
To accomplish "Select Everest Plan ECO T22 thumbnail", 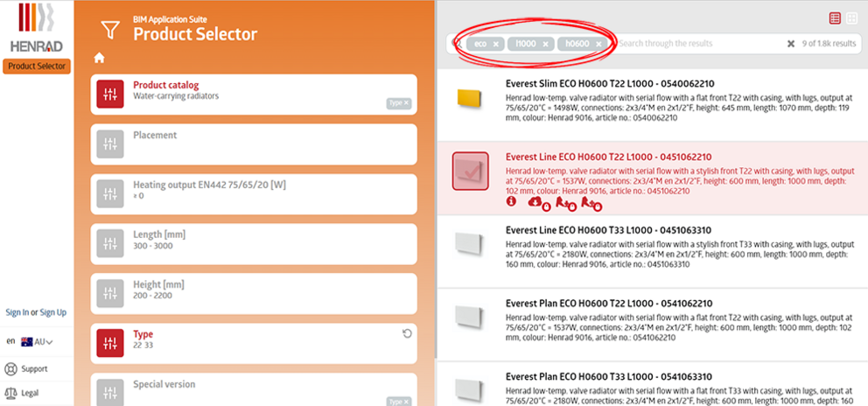I will 469,317.
